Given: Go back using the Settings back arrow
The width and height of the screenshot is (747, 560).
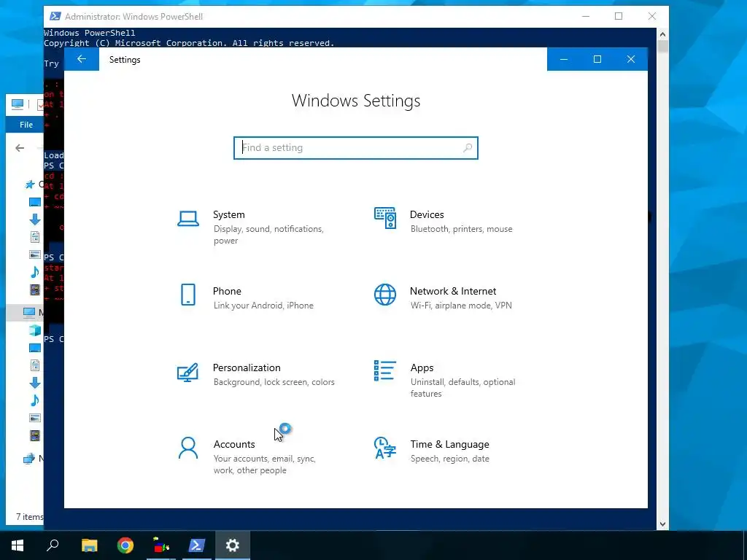Looking at the screenshot, I should 82,59.
